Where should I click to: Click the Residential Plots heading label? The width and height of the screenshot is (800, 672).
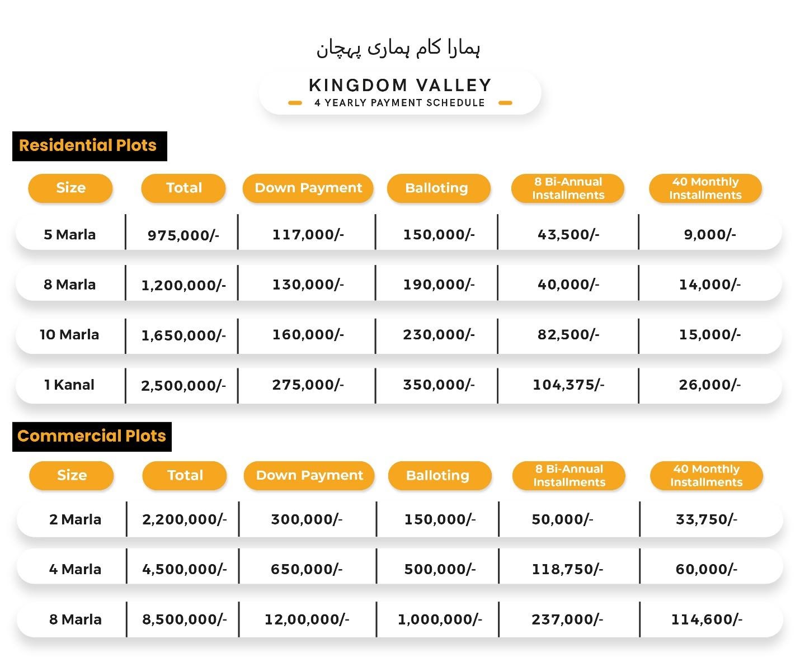click(88, 146)
